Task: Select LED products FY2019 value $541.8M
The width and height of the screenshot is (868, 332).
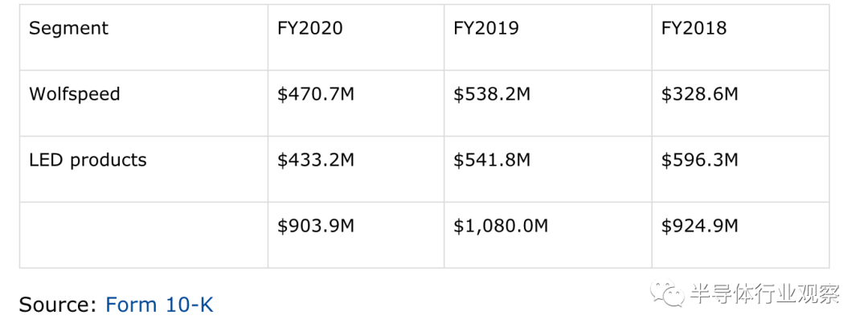Action: click(x=492, y=160)
